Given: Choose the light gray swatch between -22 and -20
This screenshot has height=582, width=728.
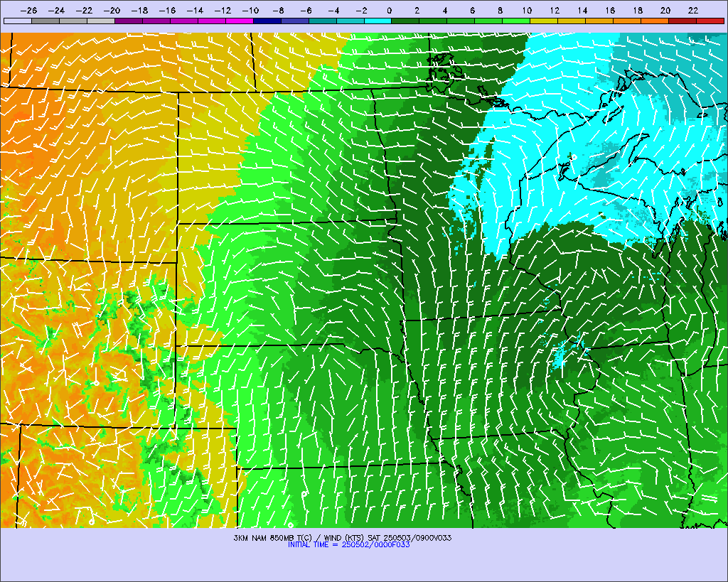Looking at the screenshot, I should coord(101,21).
